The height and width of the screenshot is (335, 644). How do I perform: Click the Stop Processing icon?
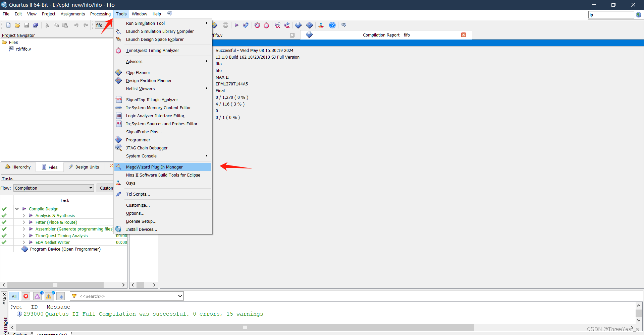pos(225,25)
